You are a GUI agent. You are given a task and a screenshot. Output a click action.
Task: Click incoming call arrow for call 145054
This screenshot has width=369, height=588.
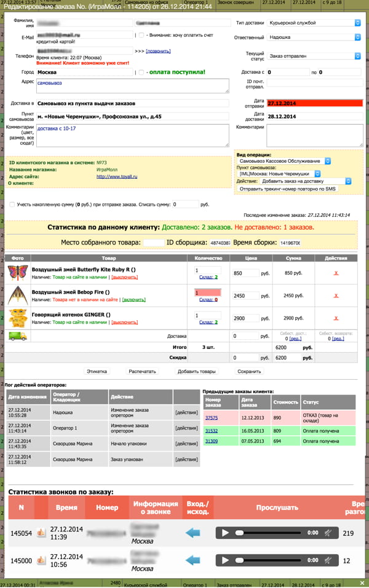[193, 533]
